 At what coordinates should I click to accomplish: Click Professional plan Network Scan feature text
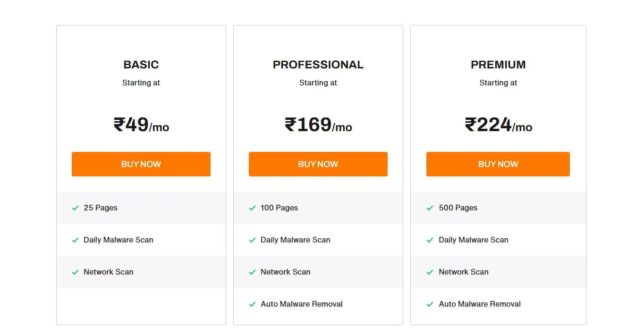[285, 272]
